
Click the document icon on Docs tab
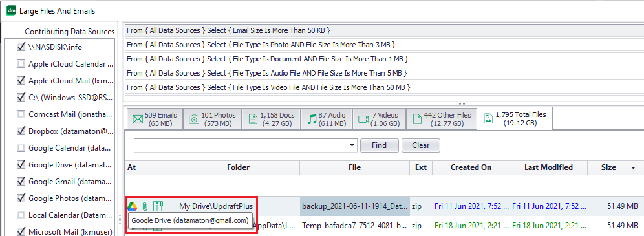pyautogui.click(x=253, y=119)
